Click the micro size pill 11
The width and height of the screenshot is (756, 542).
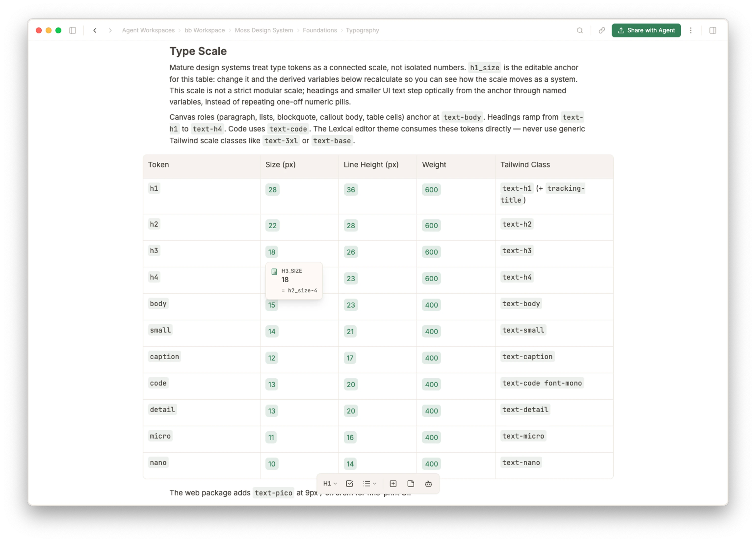271,437
